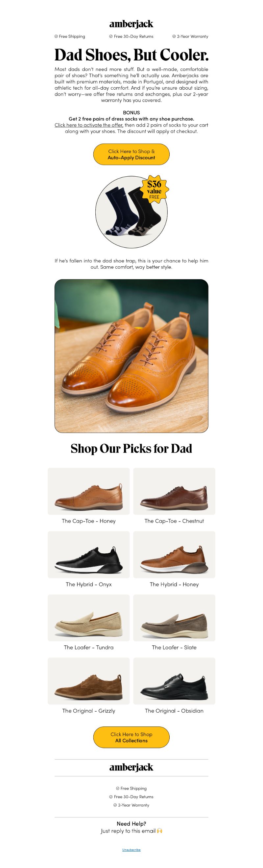Click the Unsubscribe link
Image resolution: width=263 pixels, height=868 pixels.
click(x=131, y=850)
